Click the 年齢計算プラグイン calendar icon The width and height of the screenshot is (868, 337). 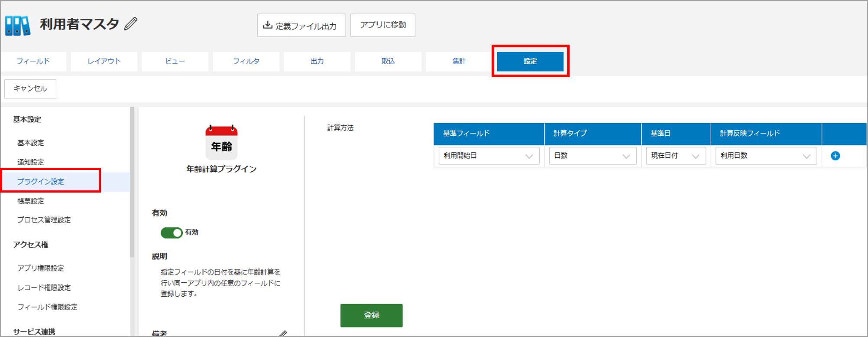point(221,143)
